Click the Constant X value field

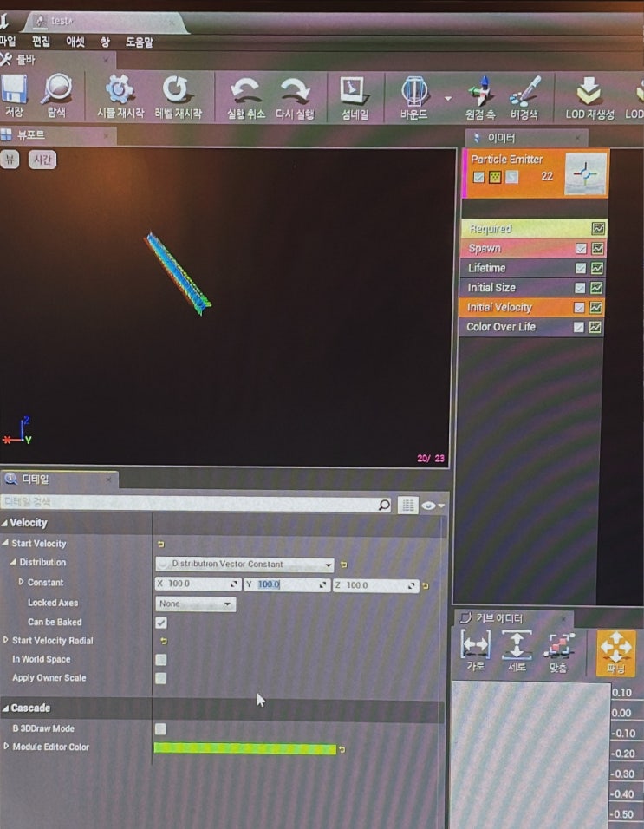pyautogui.click(x=198, y=584)
